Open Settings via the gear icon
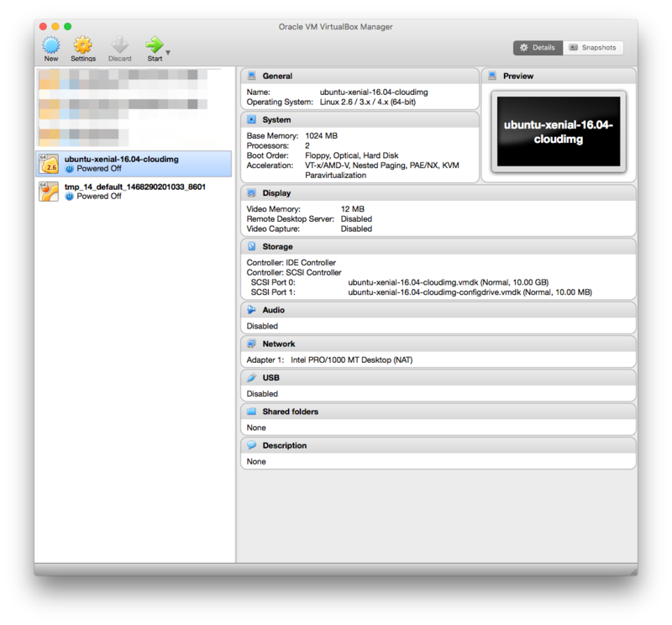This screenshot has height=625, width=672. point(82,45)
